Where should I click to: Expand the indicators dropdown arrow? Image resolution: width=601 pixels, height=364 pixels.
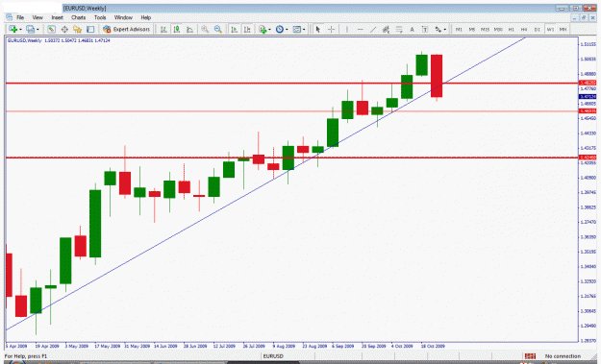[x=269, y=30]
